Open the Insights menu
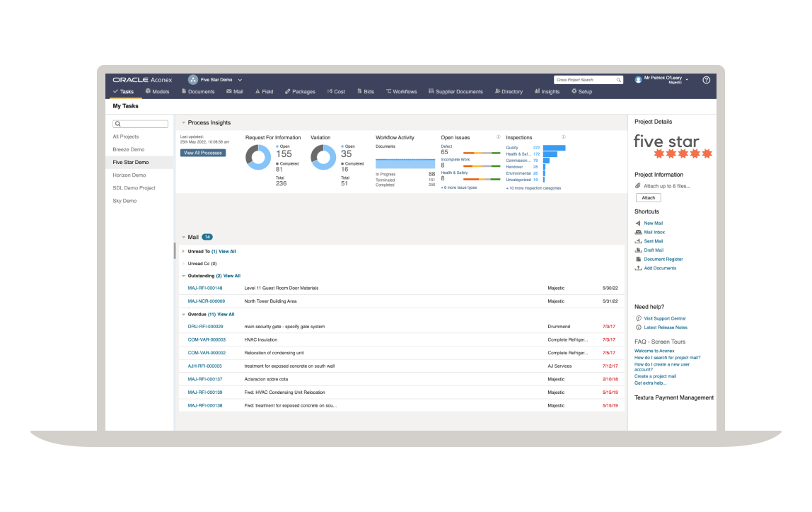This screenshot has height=512, width=812. point(547,92)
